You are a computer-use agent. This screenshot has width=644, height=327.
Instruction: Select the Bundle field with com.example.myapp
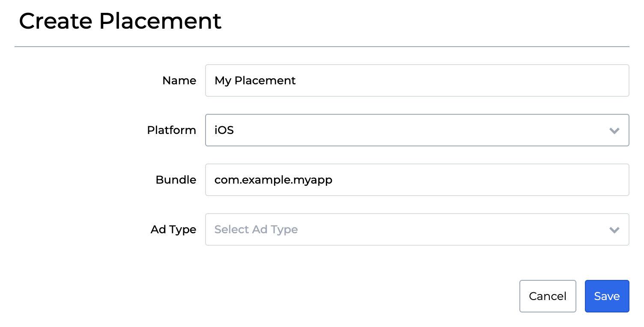(417, 180)
